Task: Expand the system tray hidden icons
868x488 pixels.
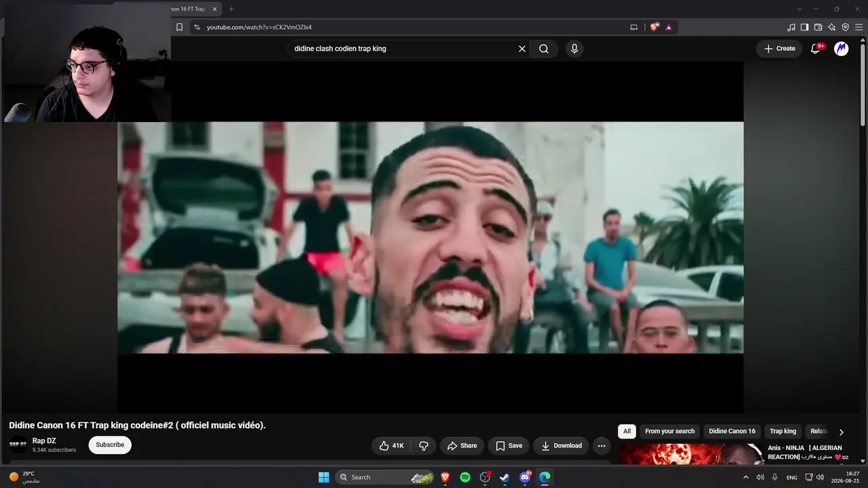Action: [746, 477]
